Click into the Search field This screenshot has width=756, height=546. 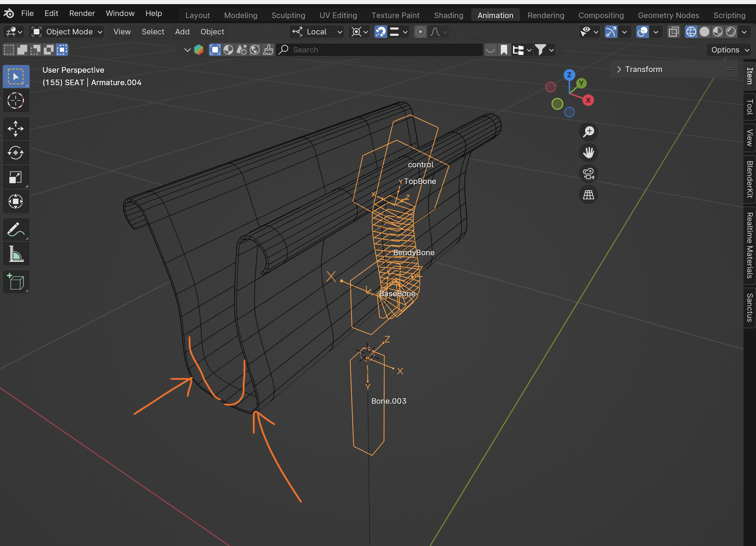coord(380,50)
